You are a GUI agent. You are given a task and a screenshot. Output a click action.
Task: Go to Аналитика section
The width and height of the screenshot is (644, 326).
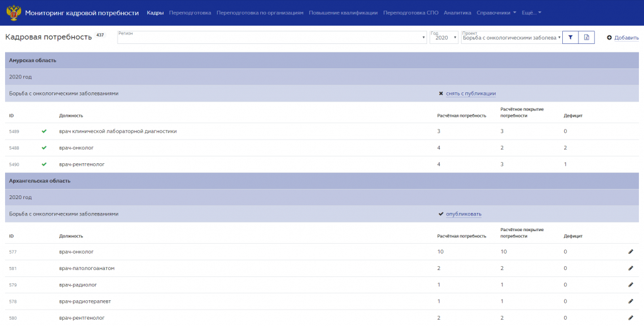457,13
